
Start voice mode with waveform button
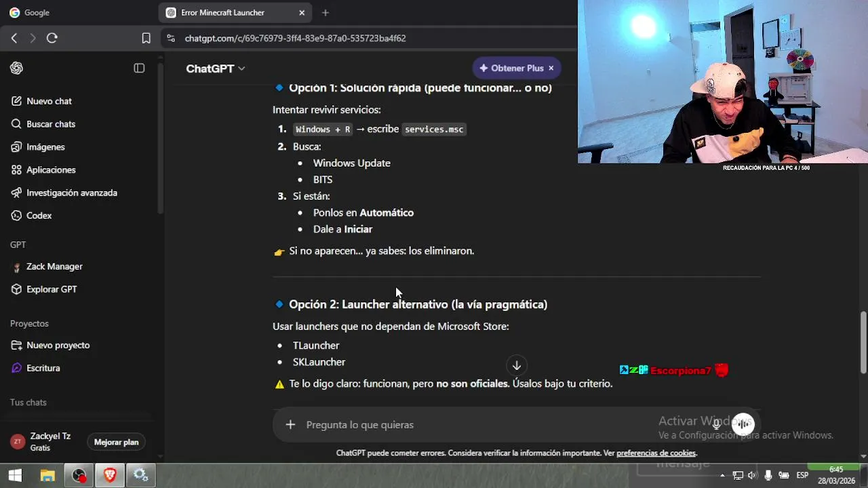click(743, 425)
